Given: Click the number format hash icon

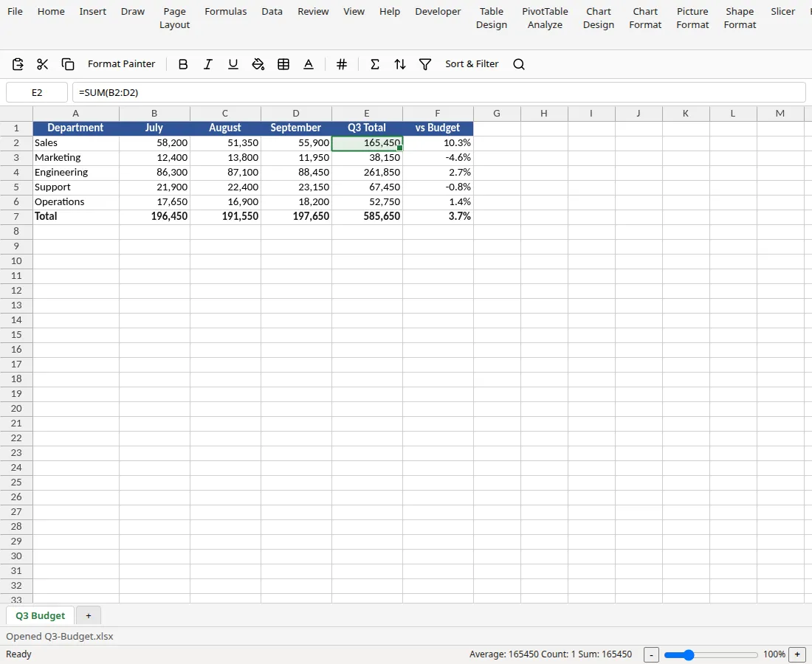Looking at the screenshot, I should (342, 64).
